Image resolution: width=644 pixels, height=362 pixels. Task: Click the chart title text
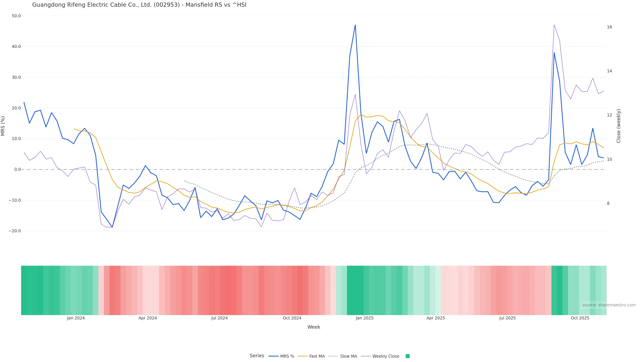(x=139, y=5)
